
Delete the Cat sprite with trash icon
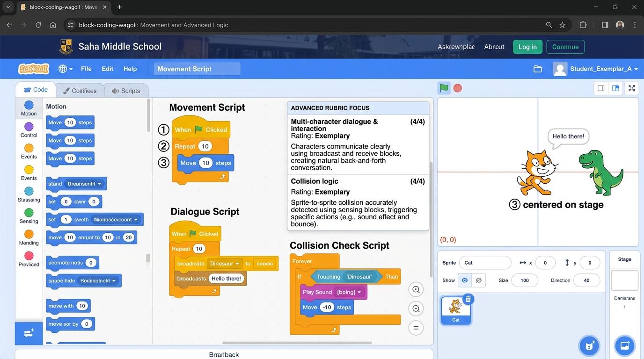(468, 299)
